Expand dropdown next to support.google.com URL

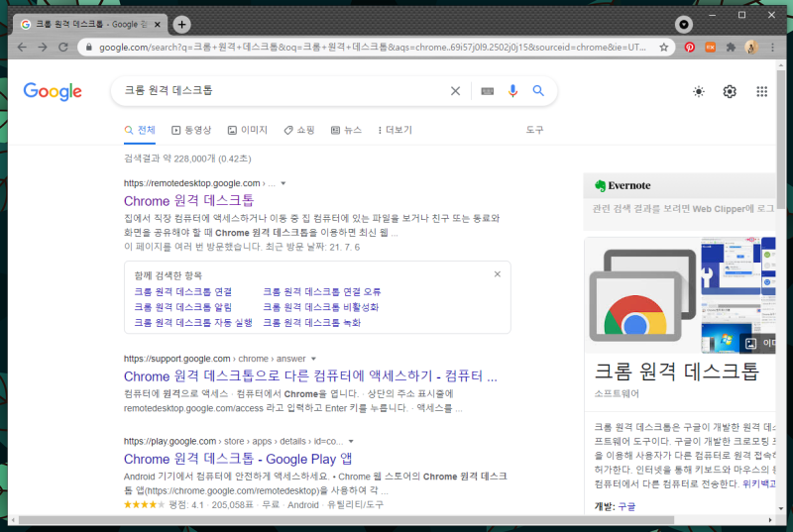pos(313,359)
